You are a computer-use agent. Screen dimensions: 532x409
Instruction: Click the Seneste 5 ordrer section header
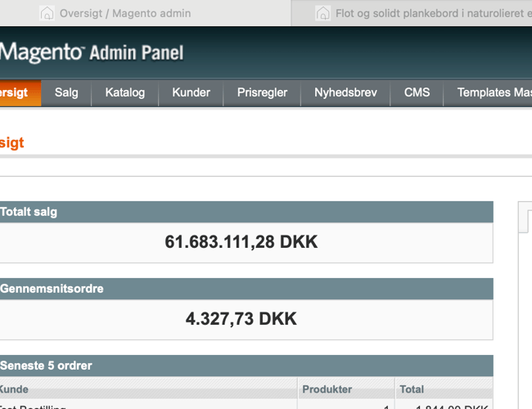(246, 366)
